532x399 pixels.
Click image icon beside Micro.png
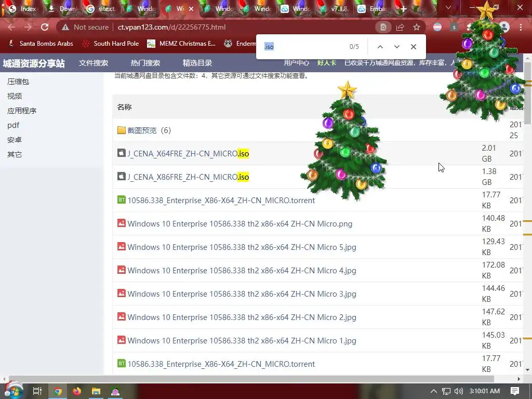122,223
